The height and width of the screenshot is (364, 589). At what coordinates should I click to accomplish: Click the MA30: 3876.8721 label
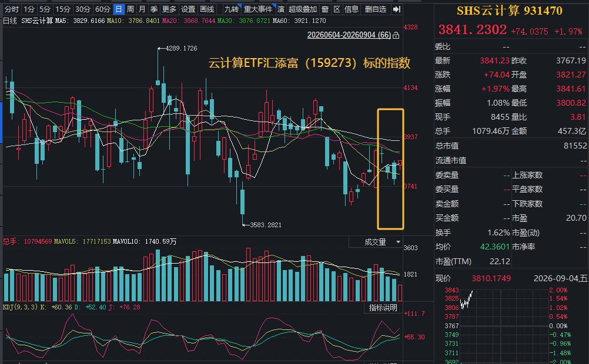244,21
